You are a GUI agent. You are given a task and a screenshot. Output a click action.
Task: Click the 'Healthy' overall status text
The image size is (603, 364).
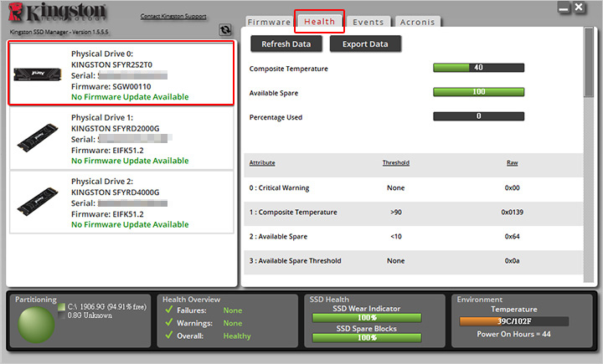[x=237, y=336]
